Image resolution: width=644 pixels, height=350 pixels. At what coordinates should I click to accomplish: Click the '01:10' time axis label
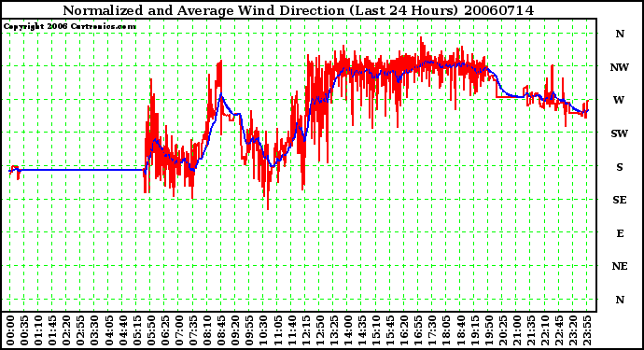click(x=38, y=330)
